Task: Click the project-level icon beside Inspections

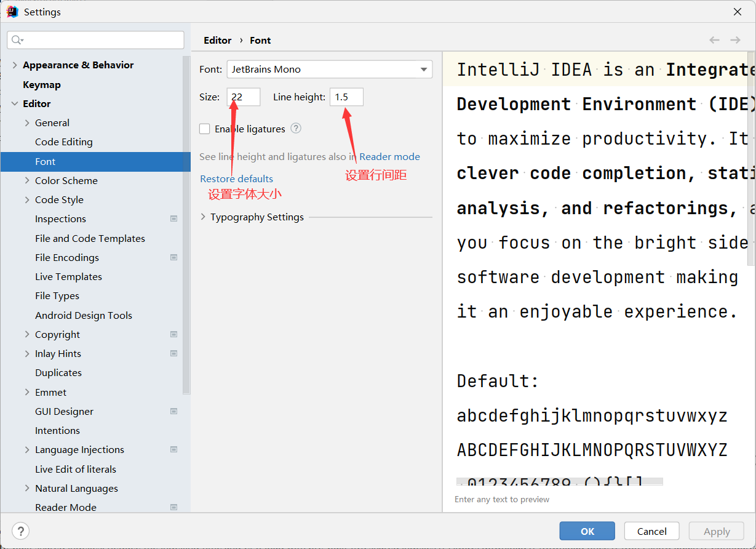Action: click(x=173, y=218)
